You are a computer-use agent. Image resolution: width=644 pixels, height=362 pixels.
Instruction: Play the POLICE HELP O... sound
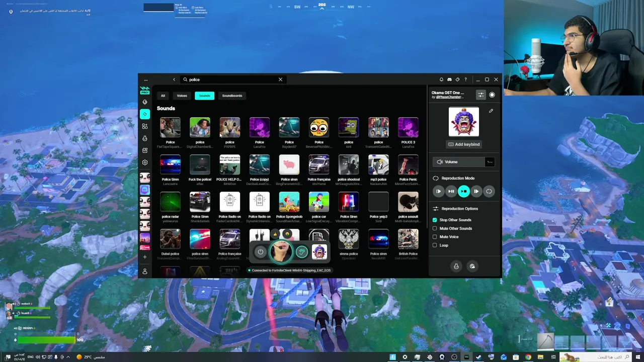230,165
